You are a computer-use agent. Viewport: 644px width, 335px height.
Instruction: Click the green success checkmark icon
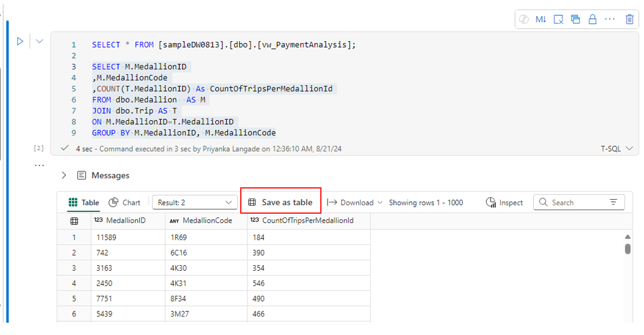[64, 148]
